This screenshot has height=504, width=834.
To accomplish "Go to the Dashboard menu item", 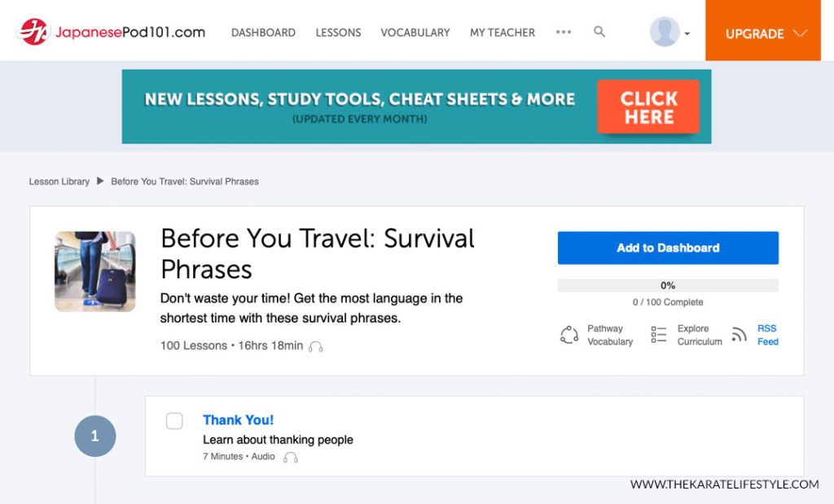I will pos(263,33).
